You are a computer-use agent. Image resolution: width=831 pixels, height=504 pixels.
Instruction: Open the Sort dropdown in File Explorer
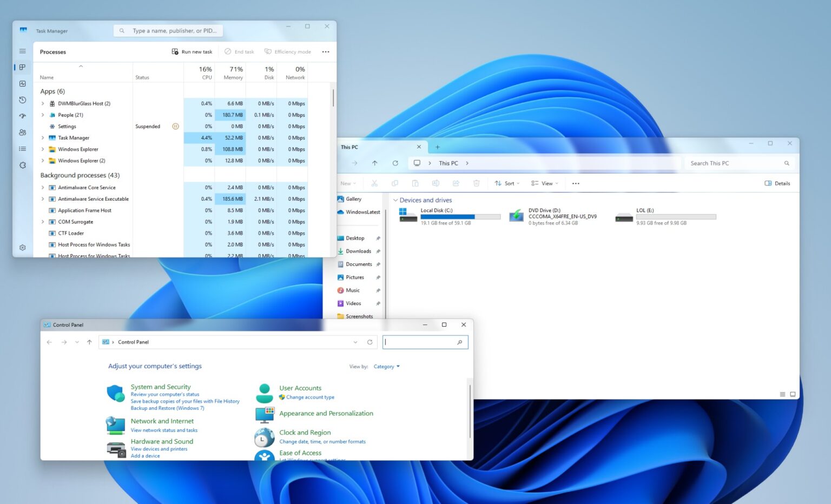(x=507, y=183)
